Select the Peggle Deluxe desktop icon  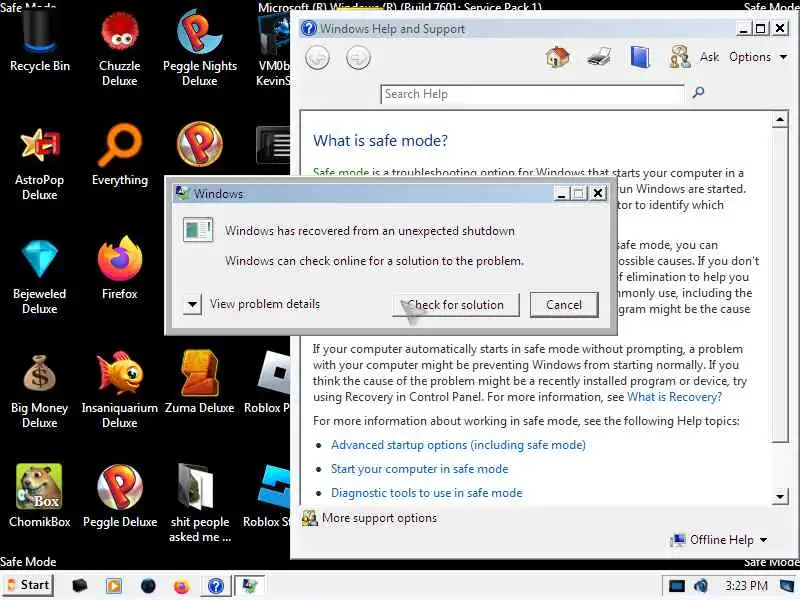120,496
